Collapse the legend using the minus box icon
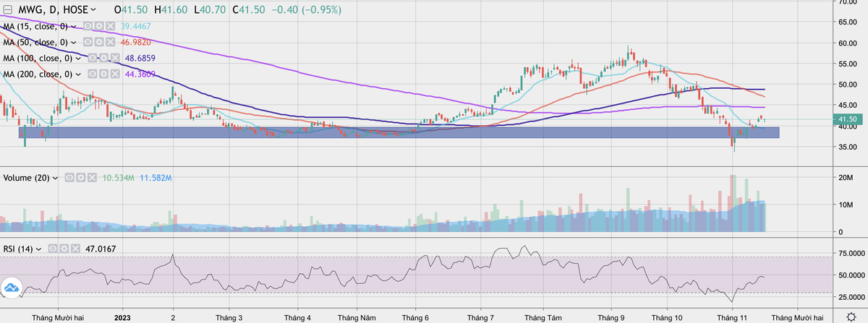 pyautogui.click(x=7, y=10)
